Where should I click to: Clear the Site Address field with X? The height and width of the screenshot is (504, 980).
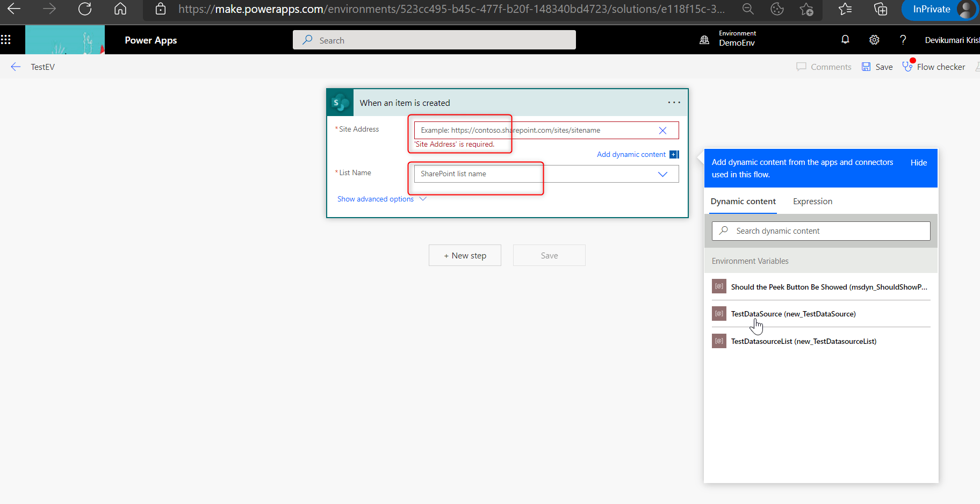point(662,131)
